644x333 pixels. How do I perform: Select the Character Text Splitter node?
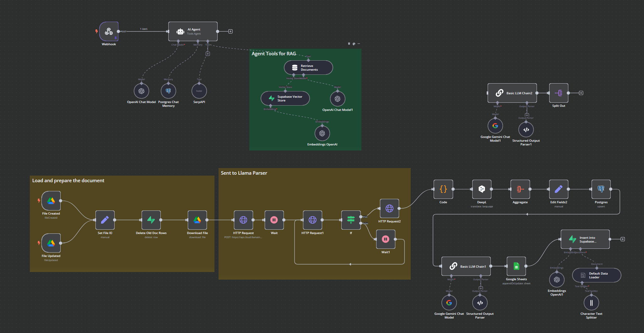(591, 303)
